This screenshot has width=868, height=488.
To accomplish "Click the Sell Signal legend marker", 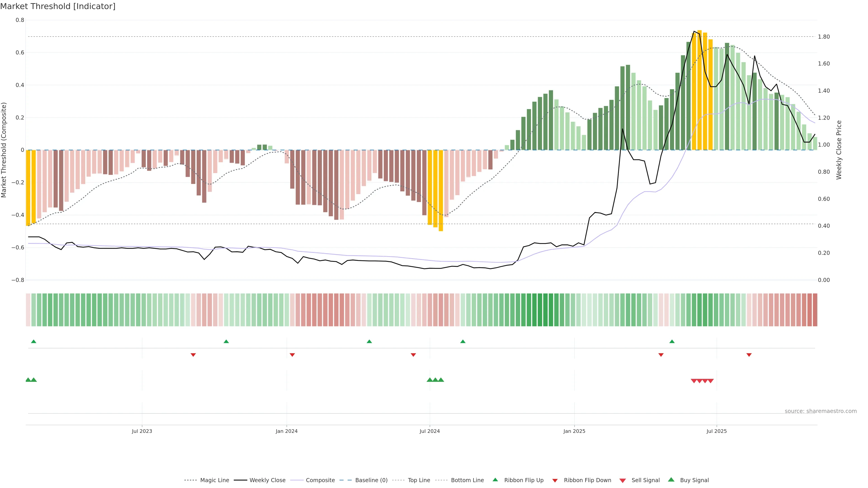I will (x=623, y=480).
